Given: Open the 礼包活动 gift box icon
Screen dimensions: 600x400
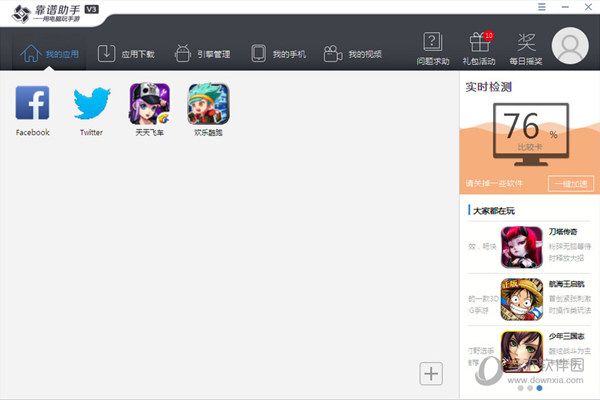Looking at the screenshot, I should pyautogui.click(x=479, y=43).
